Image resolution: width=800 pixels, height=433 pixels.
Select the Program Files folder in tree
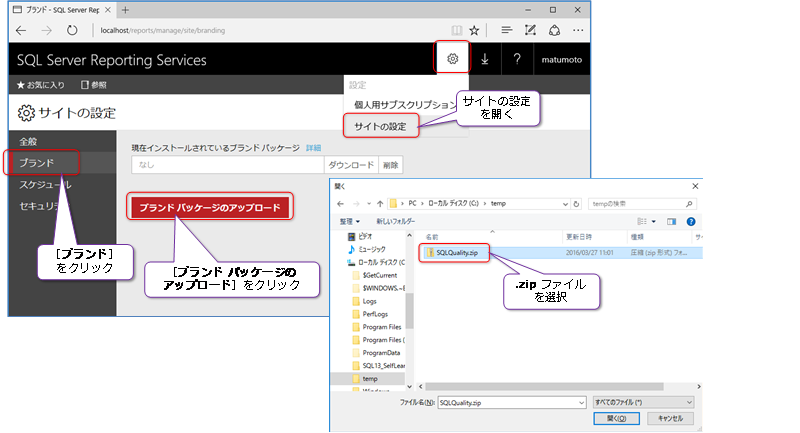[x=377, y=327]
